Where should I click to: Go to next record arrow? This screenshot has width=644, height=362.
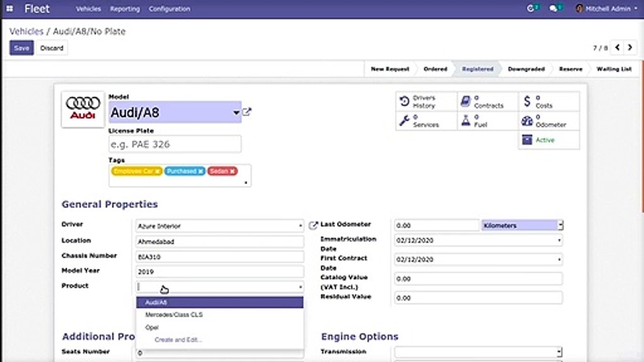click(630, 48)
